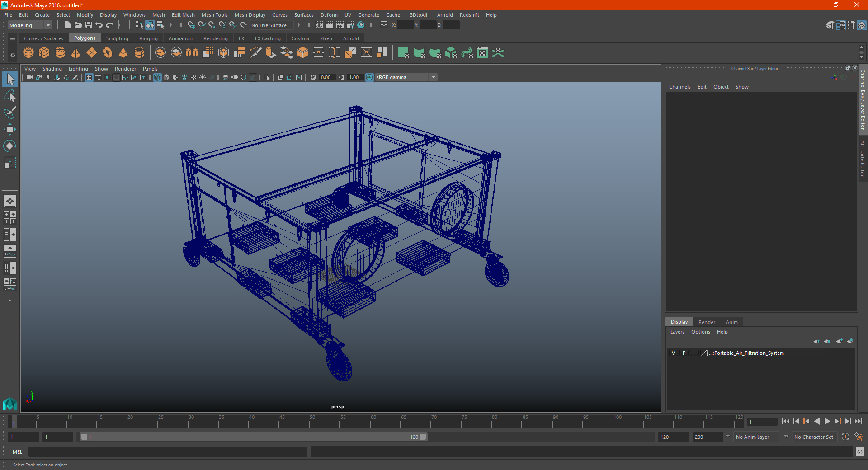
Task: Open the Render Settings clapboard icon
Action: 350,25
